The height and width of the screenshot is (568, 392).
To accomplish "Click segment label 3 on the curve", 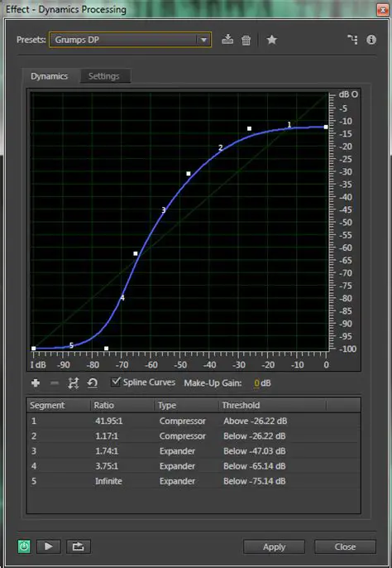I will 164,209.
